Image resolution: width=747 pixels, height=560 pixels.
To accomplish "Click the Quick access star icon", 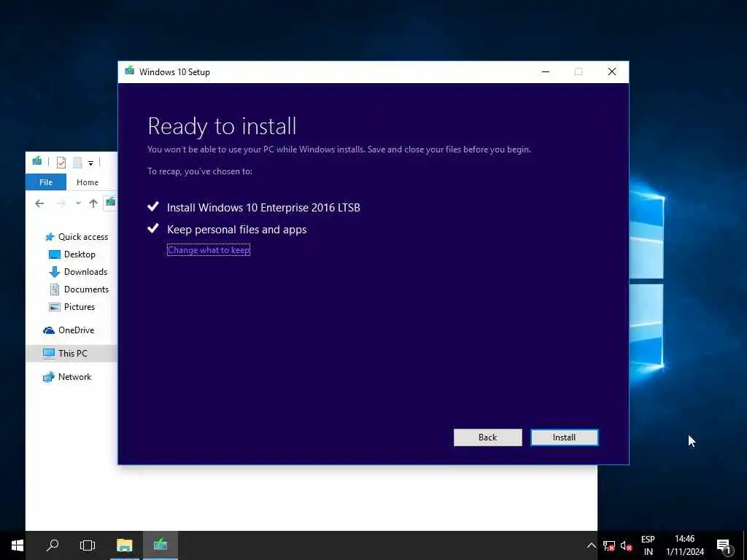I will [50, 237].
